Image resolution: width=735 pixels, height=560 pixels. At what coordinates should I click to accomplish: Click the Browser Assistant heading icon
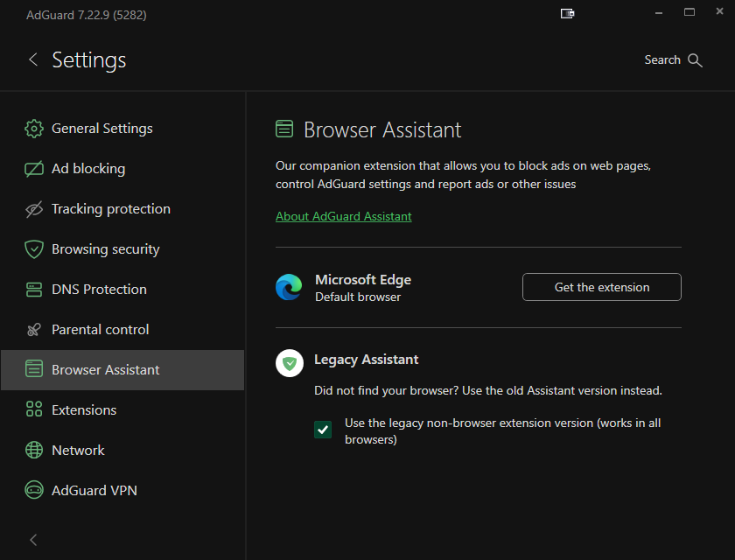click(284, 129)
